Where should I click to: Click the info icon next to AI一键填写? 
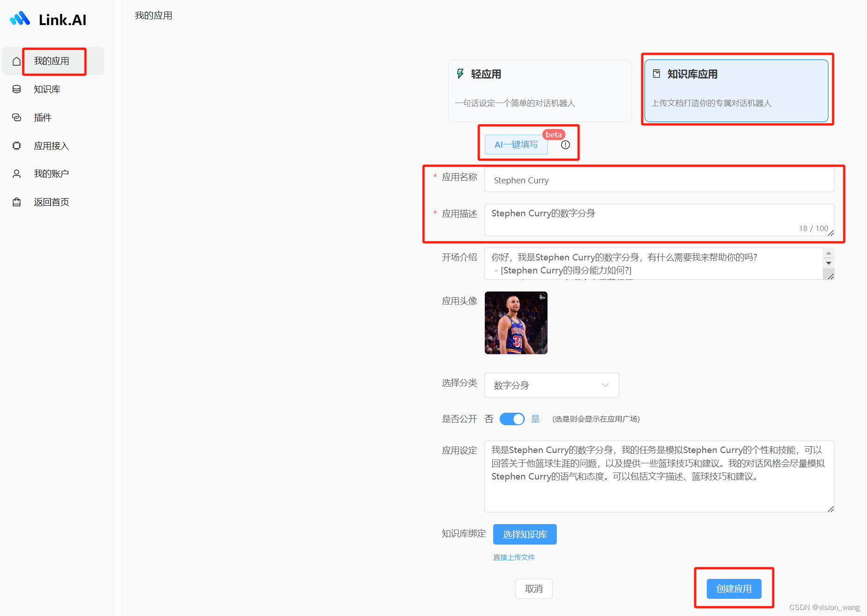pyautogui.click(x=565, y=145)
